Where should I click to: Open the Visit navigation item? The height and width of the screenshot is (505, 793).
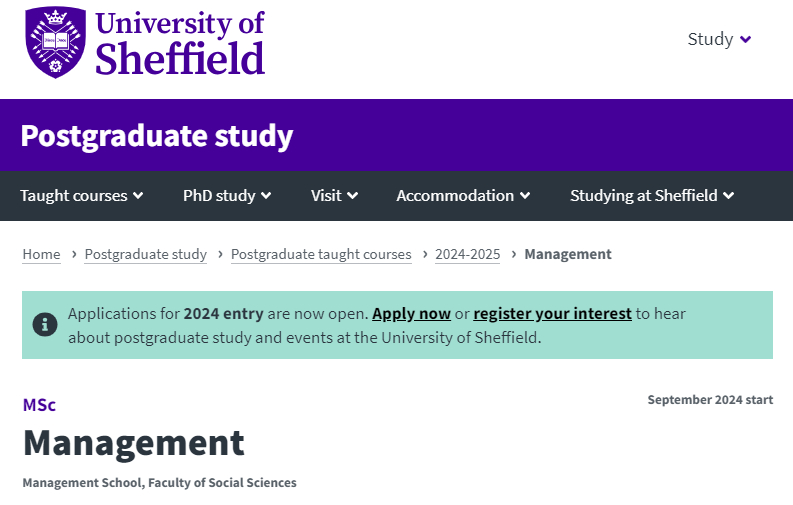(334, 196)
